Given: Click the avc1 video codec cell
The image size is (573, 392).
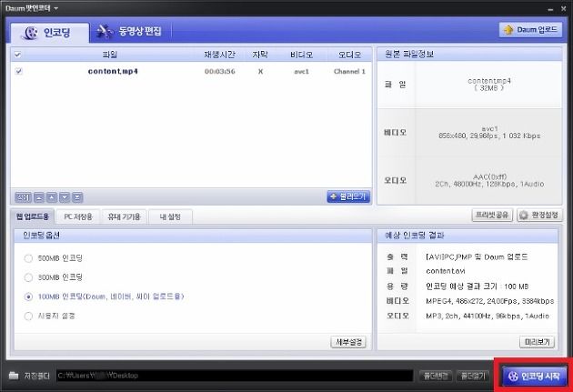Looking at the screenshot, I should [301, 72].
